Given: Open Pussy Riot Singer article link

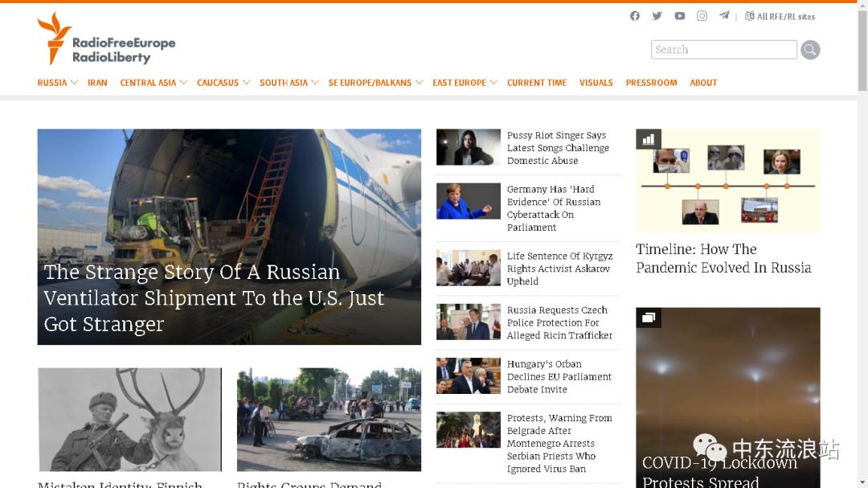Looking at the screenshot, I should (558, 148).
